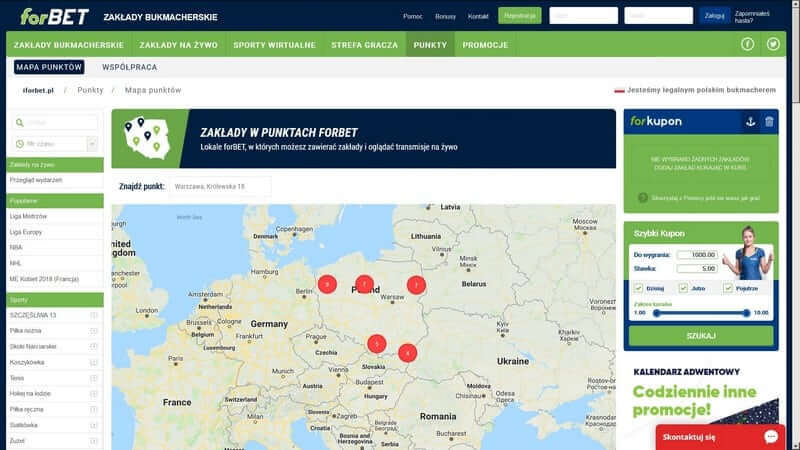The image size is (800, 450).
Task: Toggle the Pojutrze checkbox
Action: pyautogui.click(x=728, y=288)
